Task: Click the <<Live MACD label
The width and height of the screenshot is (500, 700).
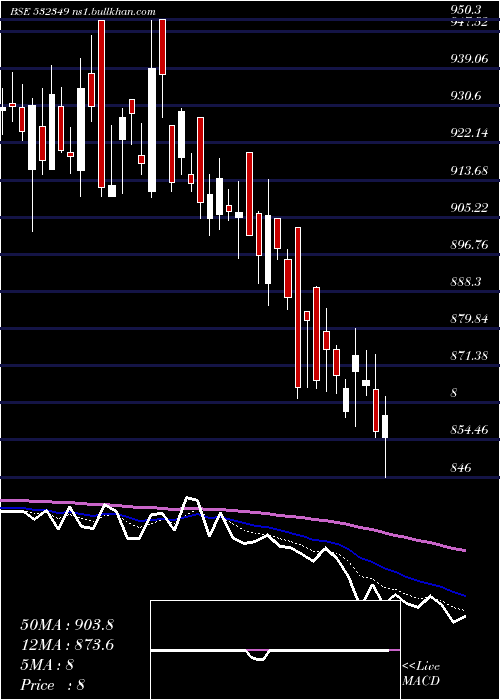Action: click(421, 674)
